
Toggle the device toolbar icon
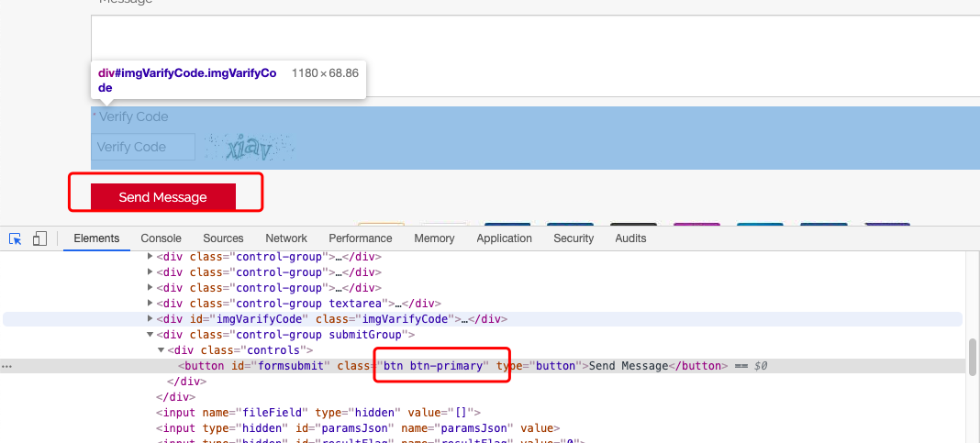[39, 238]
